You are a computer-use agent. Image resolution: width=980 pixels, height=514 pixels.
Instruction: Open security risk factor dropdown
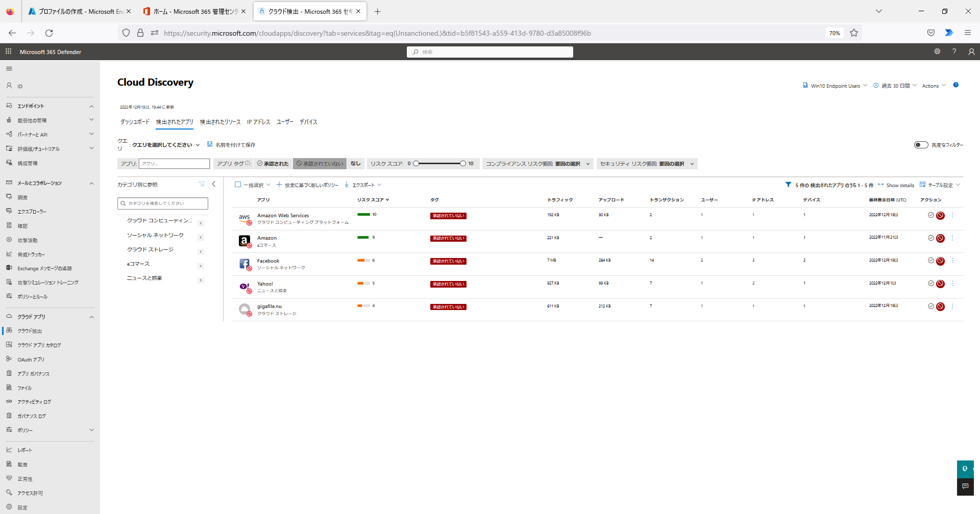pos(647,164)
